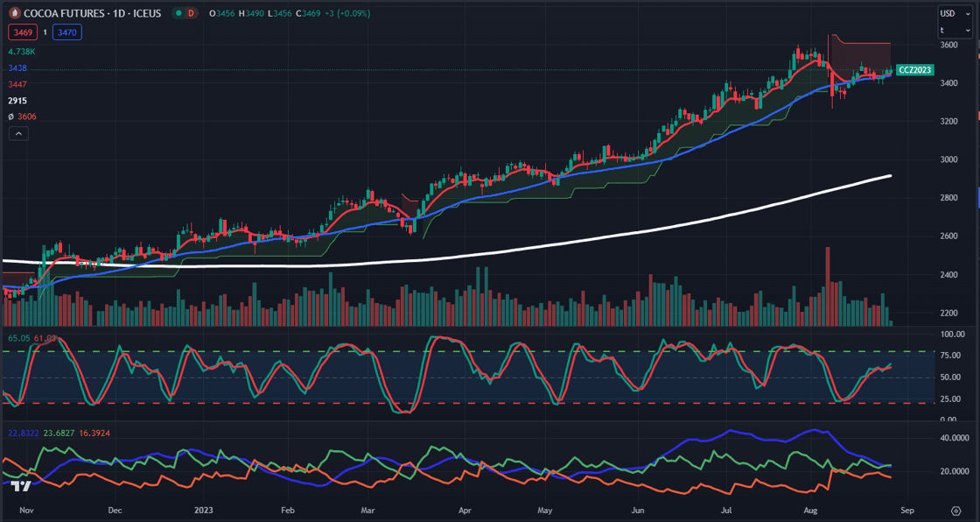The image size is (980, 522).
Task: Click the 3200 price scale label
Action: (949, 122)
